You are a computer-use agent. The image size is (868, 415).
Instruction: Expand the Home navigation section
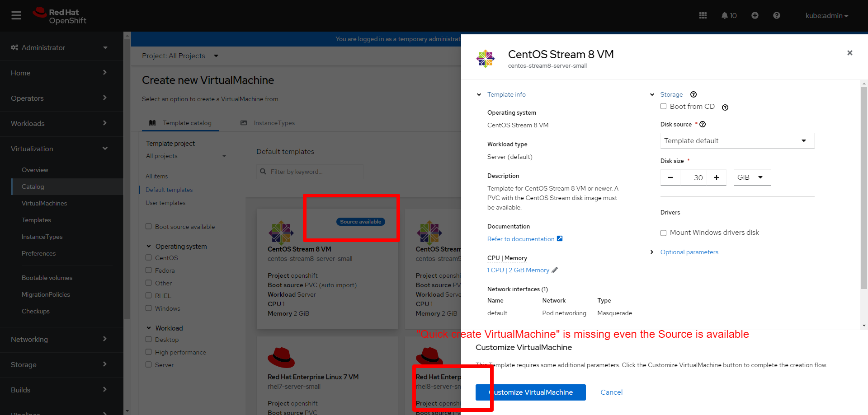click(61, 73)
